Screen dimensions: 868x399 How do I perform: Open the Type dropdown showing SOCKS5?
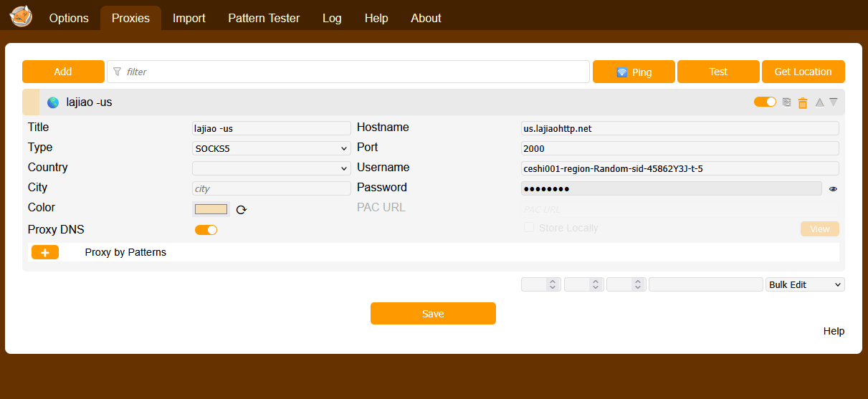[271, 148]
